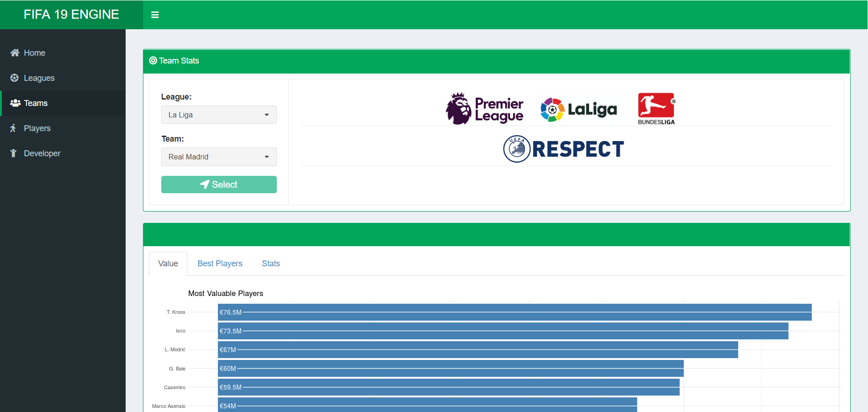This screenshot has width=868, height=412.
Task: Open the Teams sidebar menu item
Action: (63, 103)
